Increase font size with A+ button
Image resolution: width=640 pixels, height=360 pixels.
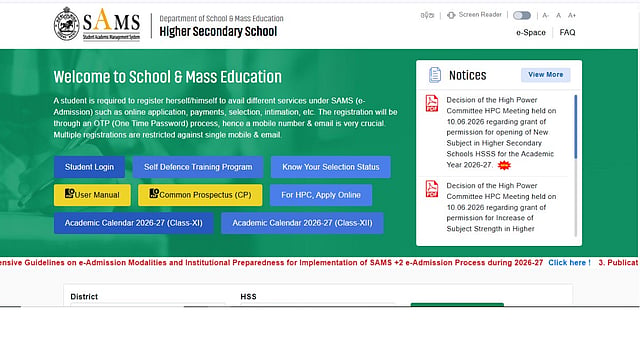[571, 16]
